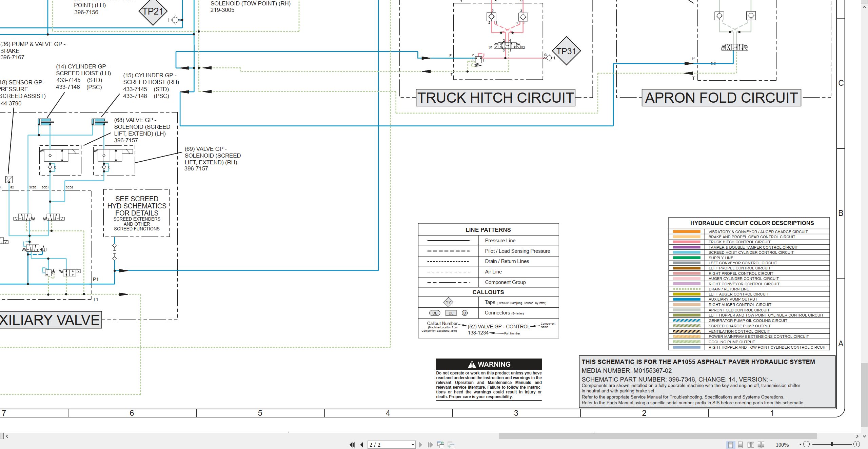Click the APRON FOLD CIRCUIT title
Screen dimensions: 868x449
point(721,98)
